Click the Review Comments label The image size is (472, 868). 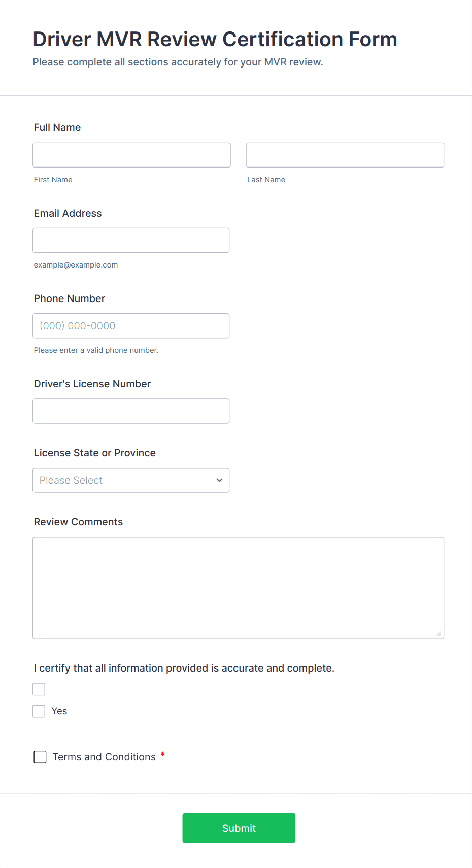click(79, 522)
